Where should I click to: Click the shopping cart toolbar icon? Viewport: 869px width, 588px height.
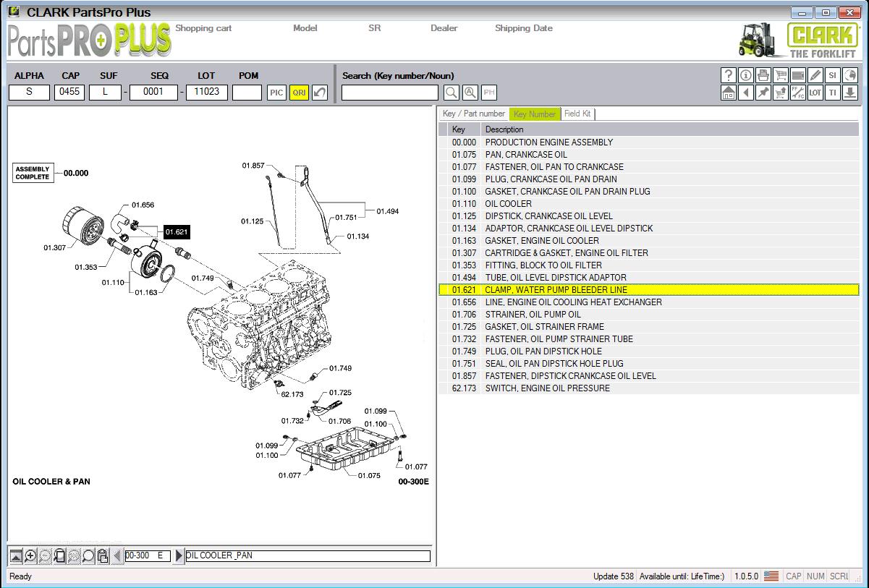[x=781, y=75]
